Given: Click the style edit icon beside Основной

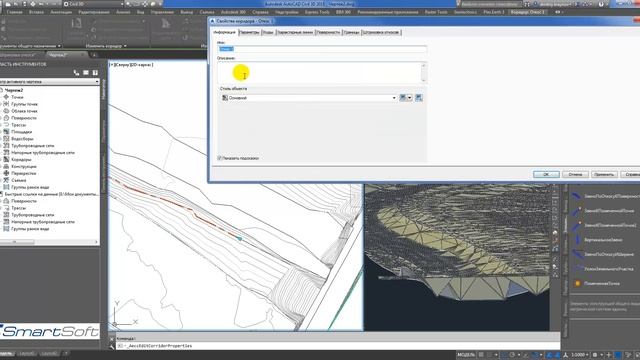Looking at the screenshot, I should coord(403,98).
